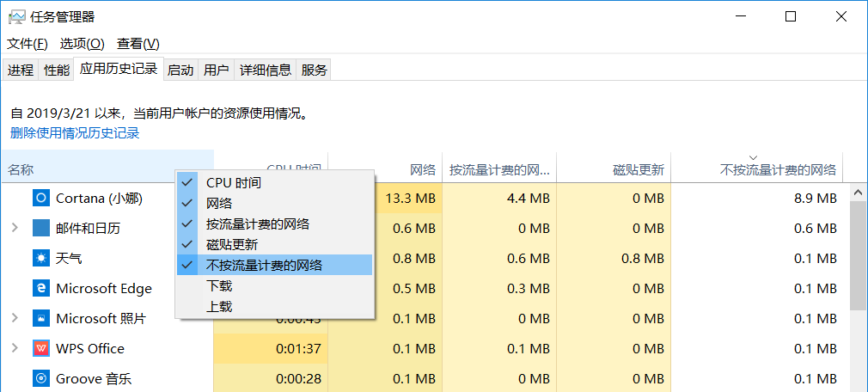Screen dimensions: 868x392
Task: Click the Cortana (小娜) app icon
Action: tap(41, 198)
